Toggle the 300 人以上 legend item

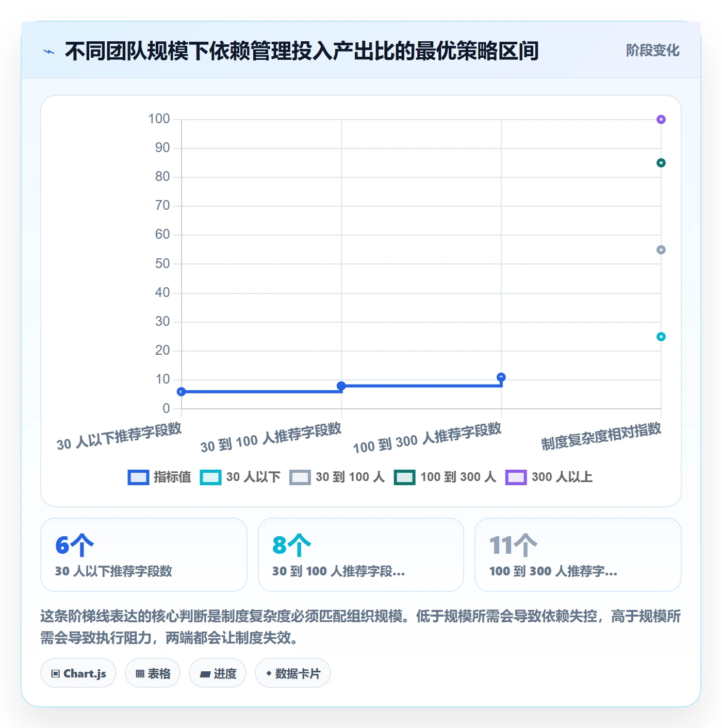(549, 477)
